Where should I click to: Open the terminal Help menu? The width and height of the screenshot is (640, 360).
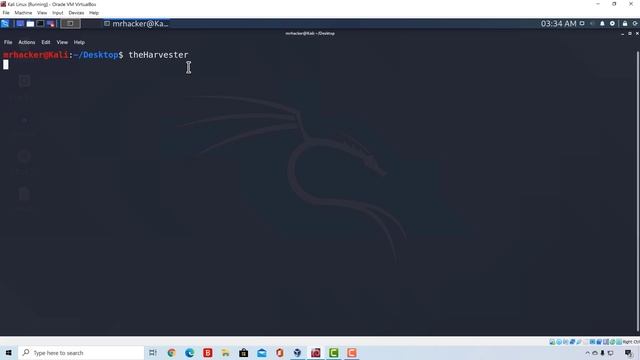(79, 42)
